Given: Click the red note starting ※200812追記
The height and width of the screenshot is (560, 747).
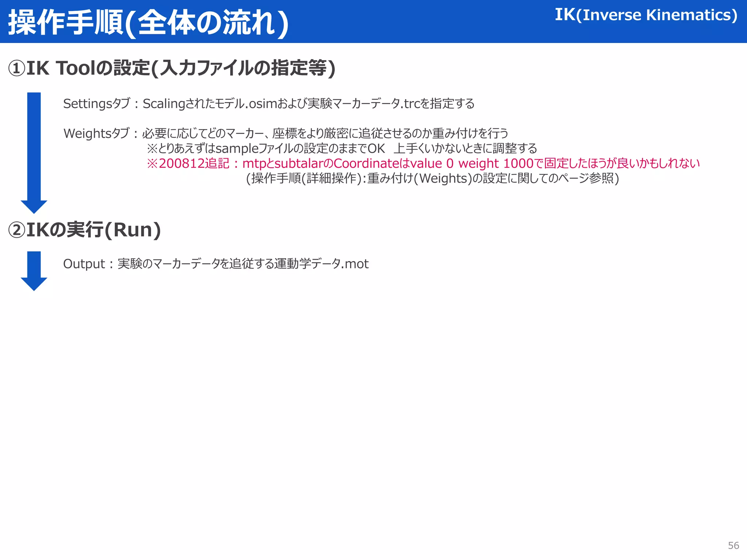Looking at the screenshot, I should pos(423,163).
